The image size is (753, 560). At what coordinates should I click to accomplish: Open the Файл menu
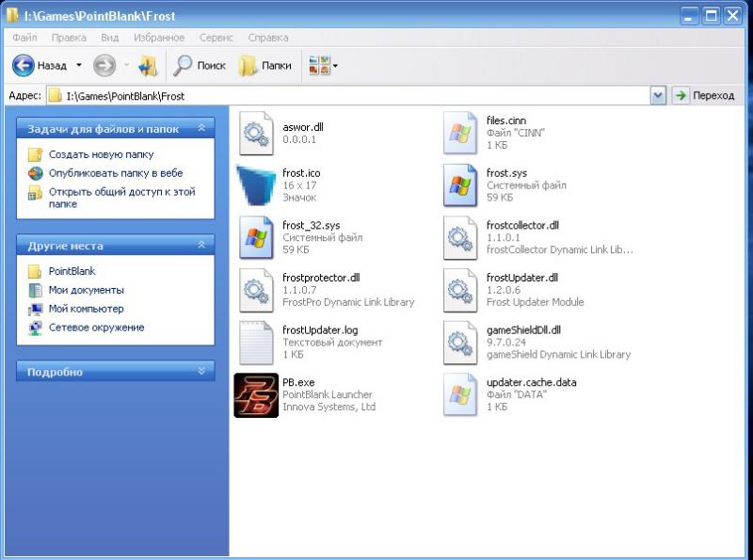[x=25, y=38]
